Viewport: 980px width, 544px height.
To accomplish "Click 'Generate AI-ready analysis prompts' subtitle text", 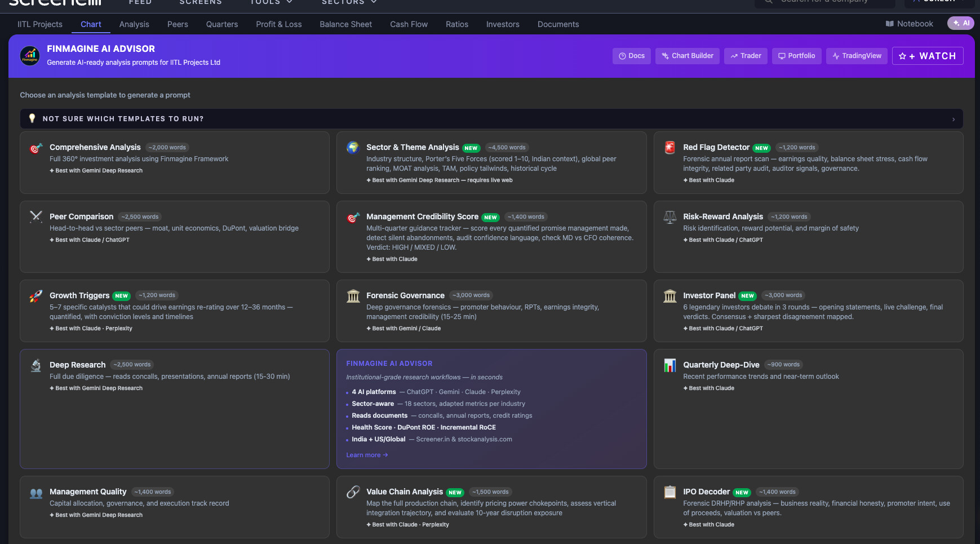I will click(x=134, y=63).
